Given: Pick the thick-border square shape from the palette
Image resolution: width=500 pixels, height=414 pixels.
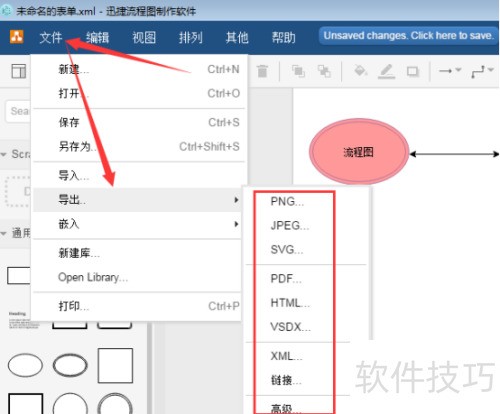Looking at the screenshot, I should [26, 404].
